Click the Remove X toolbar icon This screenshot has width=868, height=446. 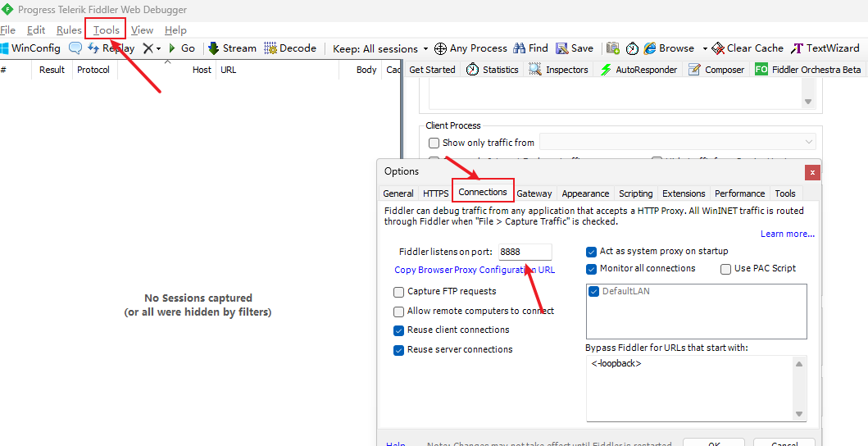tap(148, 48)
